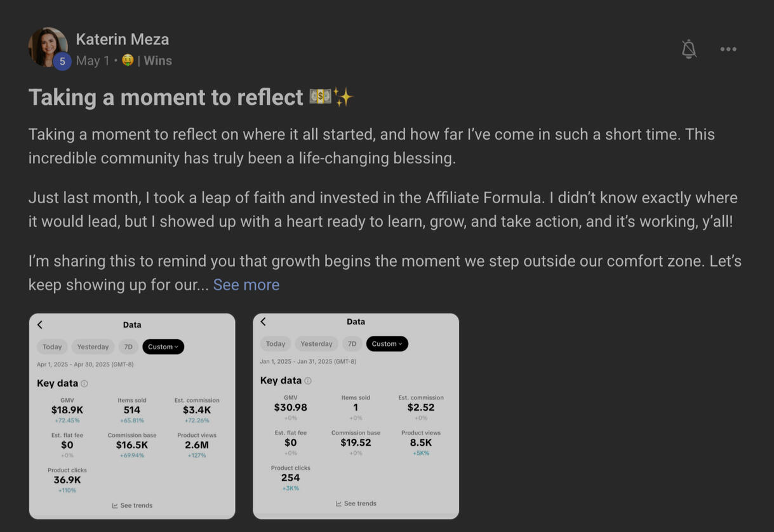774x532 pixels.
Task: Open the Wins category link
Action: 157,61
